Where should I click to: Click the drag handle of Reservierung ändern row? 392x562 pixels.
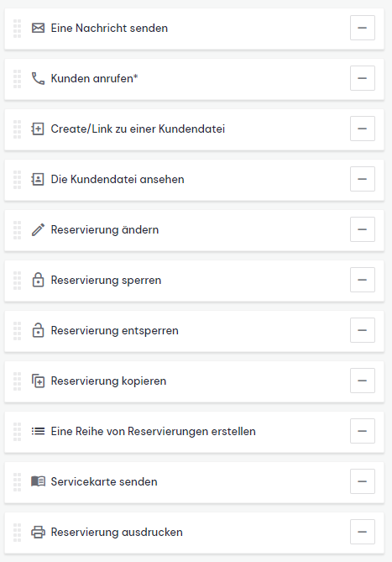coord(17,229)
